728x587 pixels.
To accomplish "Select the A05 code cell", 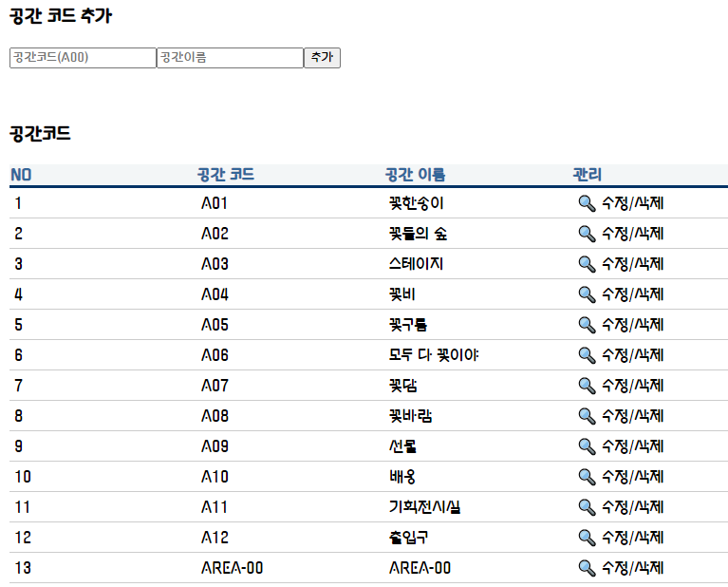I will click(x=215, y=325).
